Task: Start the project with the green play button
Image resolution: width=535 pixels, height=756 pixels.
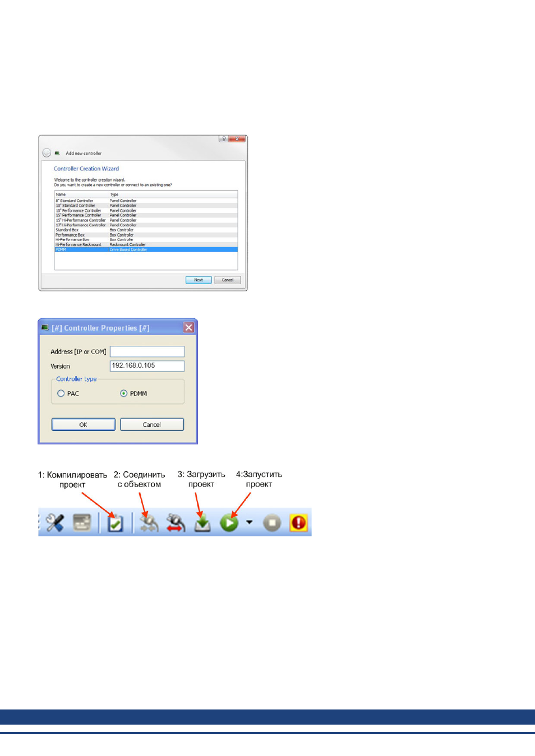Action: click(229, 523)
